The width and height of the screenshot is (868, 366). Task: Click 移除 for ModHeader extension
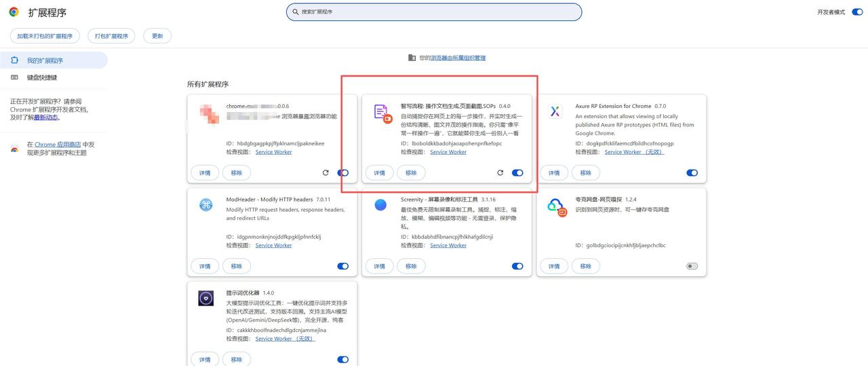236,266
